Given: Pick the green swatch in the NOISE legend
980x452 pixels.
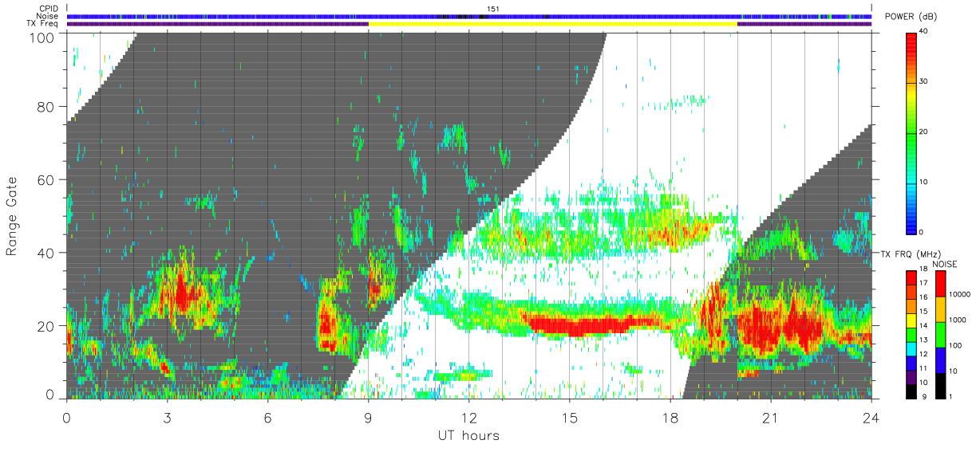Looking at the screenshot, I should click(939, 335).
